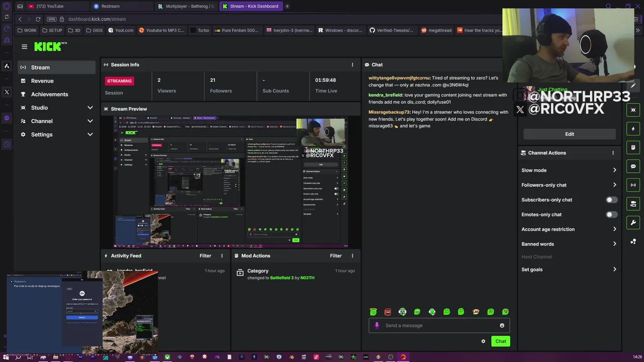Click the three-dots cluster icon on right toolbar

pyautogui.click(x=633, y=241)
